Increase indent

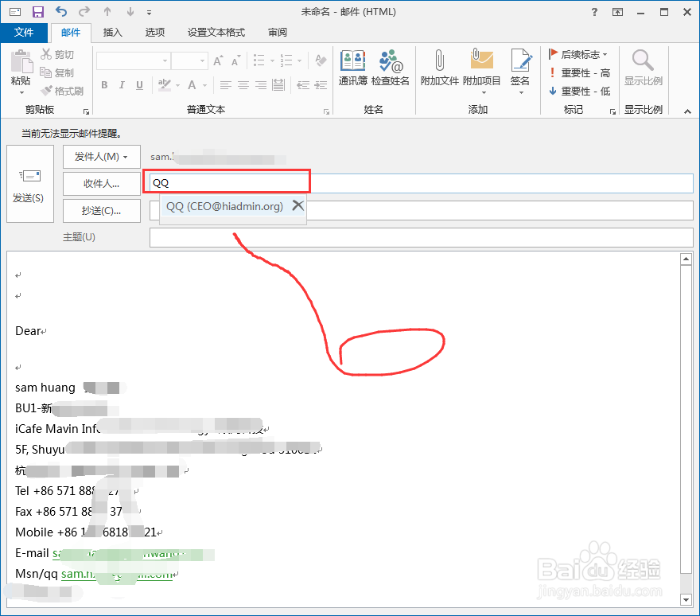(x=321, y=85)
